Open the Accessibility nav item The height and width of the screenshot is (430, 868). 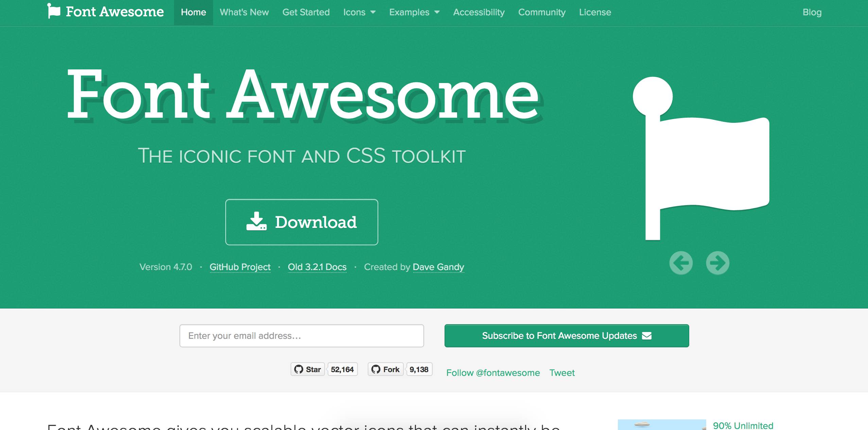[x=479, y=12]
